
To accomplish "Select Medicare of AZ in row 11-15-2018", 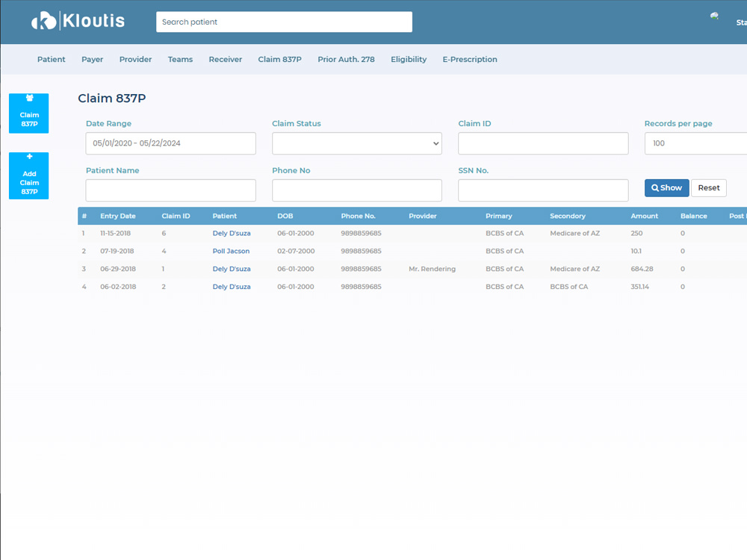I will pos(574,233).
